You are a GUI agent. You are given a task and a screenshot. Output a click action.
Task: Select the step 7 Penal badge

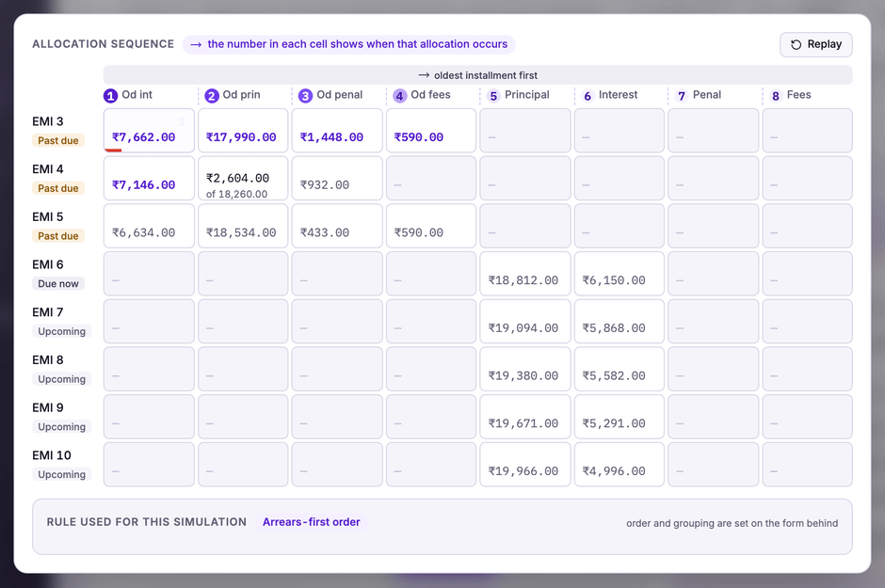[682, 96]
